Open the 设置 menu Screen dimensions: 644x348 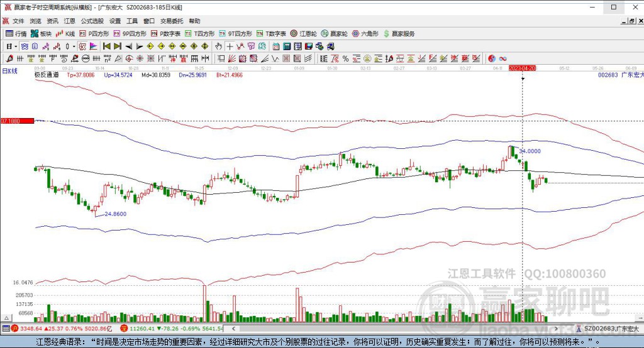[115, 21]
